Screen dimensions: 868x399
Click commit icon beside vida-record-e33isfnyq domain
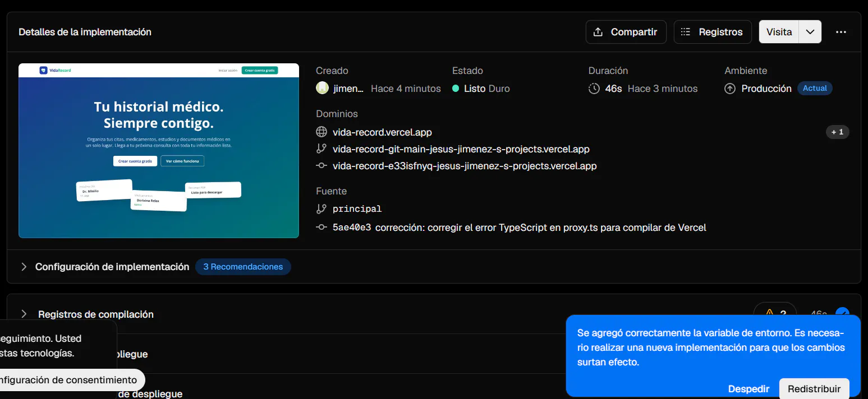coord(322,166)
